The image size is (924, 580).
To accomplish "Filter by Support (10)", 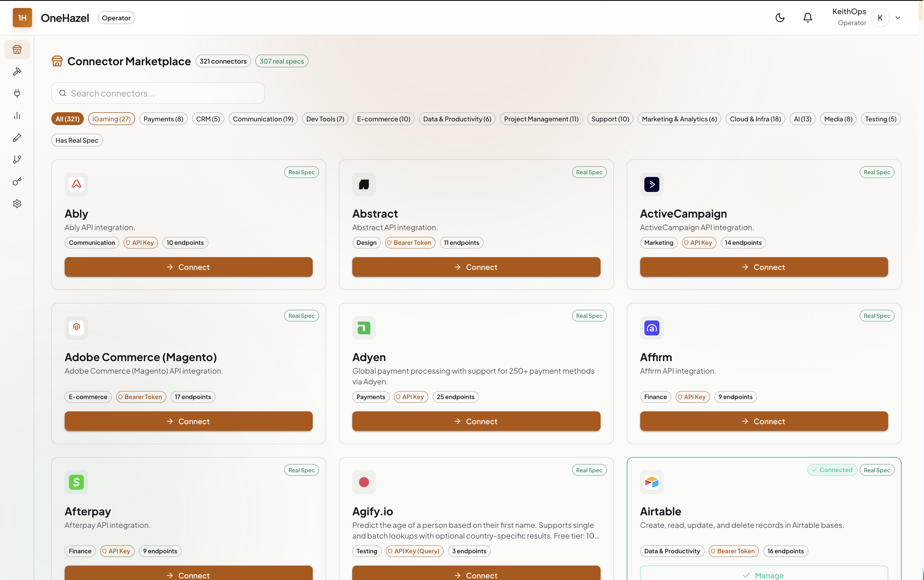I will [x=610, y=119].
